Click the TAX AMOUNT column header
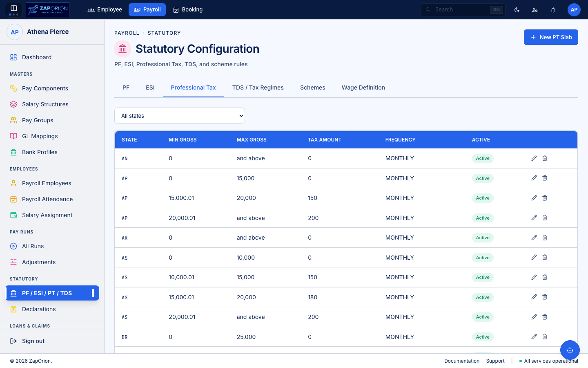The width and height of the screenshot is (588, 368). coord(325,140)
